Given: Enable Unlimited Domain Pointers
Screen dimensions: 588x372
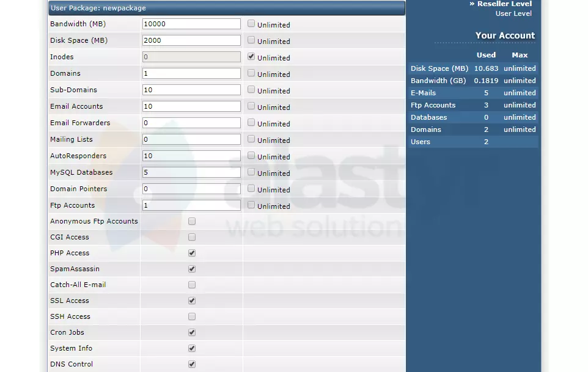Looking at the screenshot, I should (x=251, y=189).
